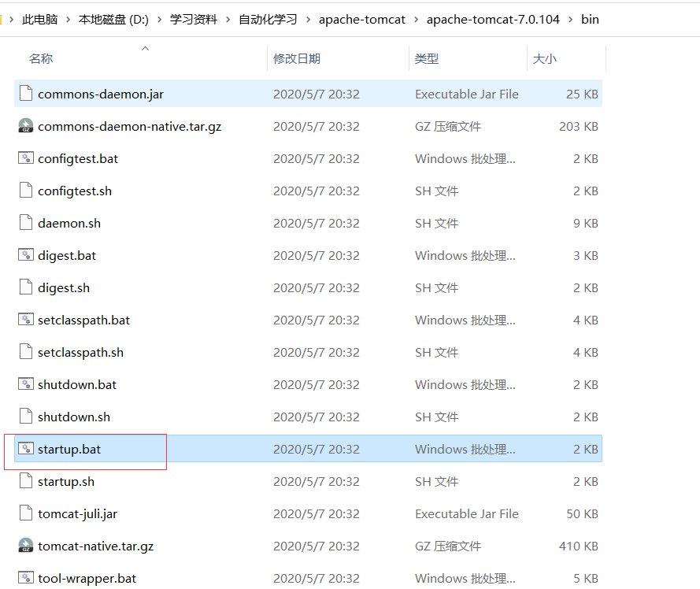Click the 9 KB size of daemon.sh
Screen dimensions: 700x589
586,223
